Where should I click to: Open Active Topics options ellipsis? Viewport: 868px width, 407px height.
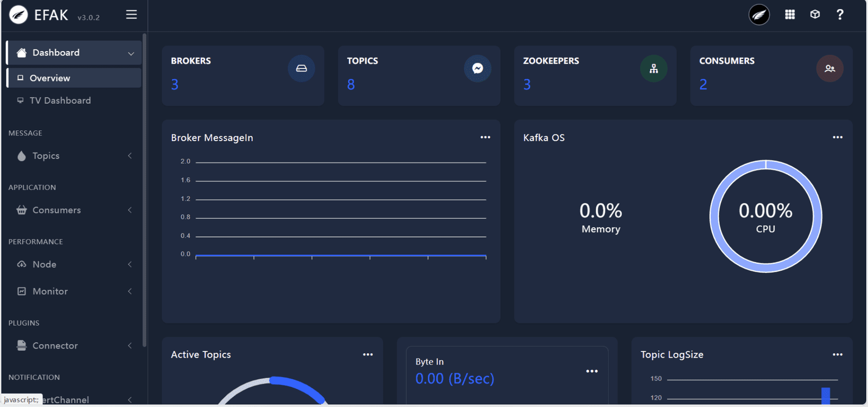tap(368, 354)
